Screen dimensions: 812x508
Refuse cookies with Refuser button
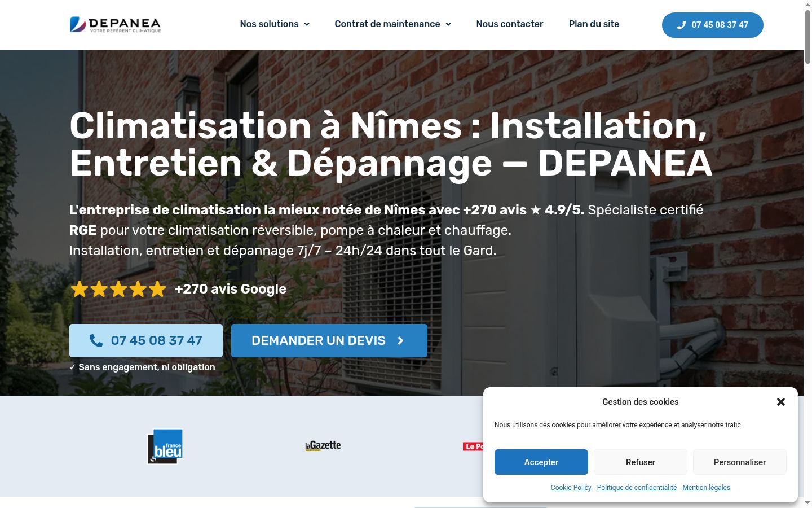641,462
